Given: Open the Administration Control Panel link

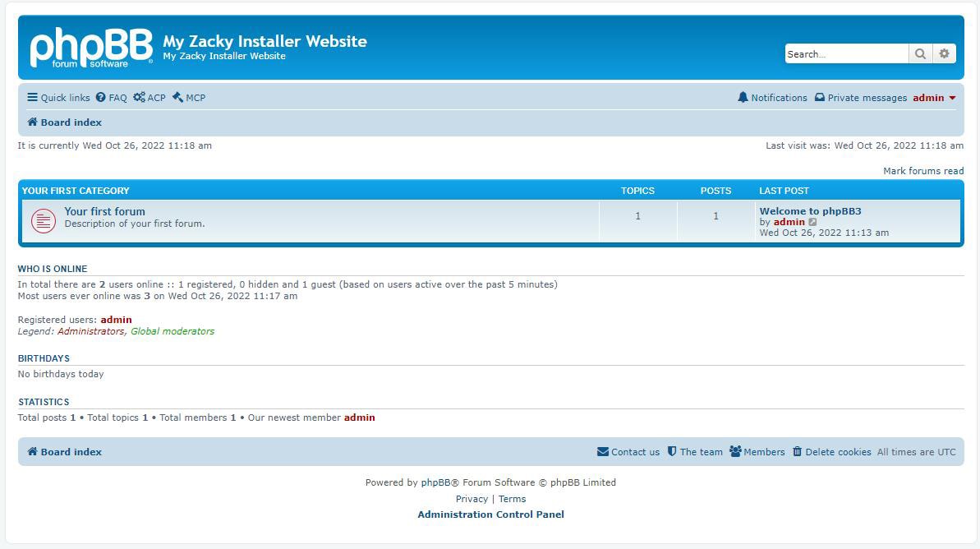Looking at the screenshot, I should tap(490, 514).
